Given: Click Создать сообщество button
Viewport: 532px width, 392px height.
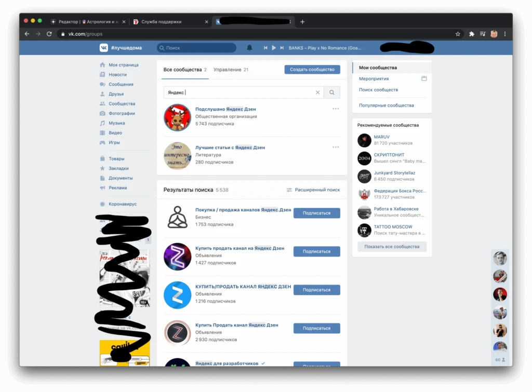Looking at the screenshot, I should 312,70.
